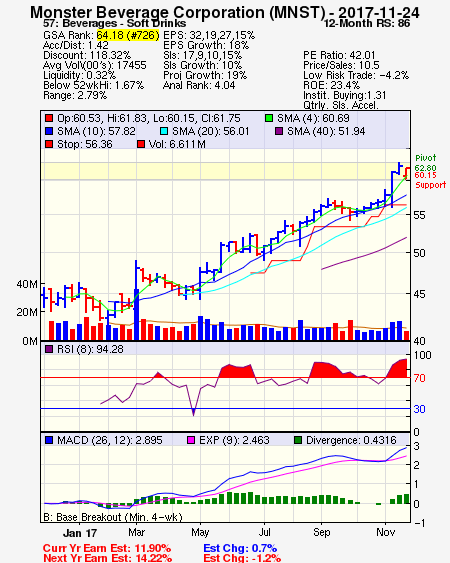Click the Mar axis label
The image size is (450, 563).
(136, 532)
